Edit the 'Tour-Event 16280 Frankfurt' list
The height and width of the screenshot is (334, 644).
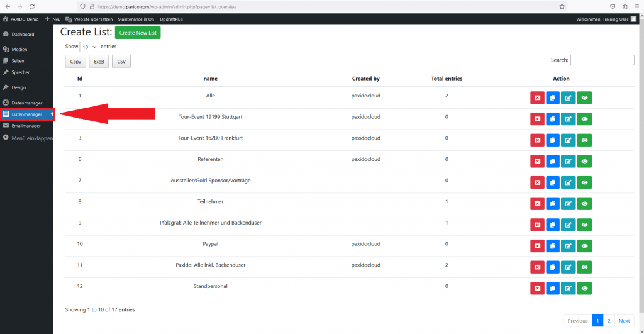[x=569, y=140]
